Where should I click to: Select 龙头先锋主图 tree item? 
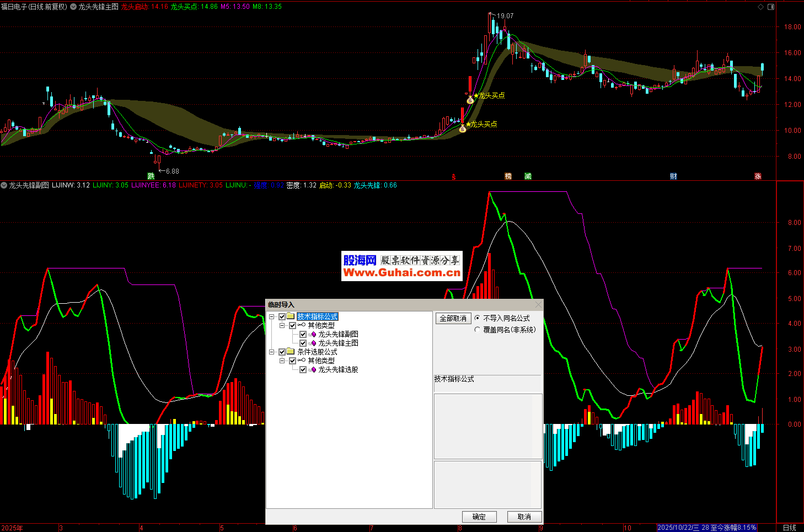click(337, 343)
